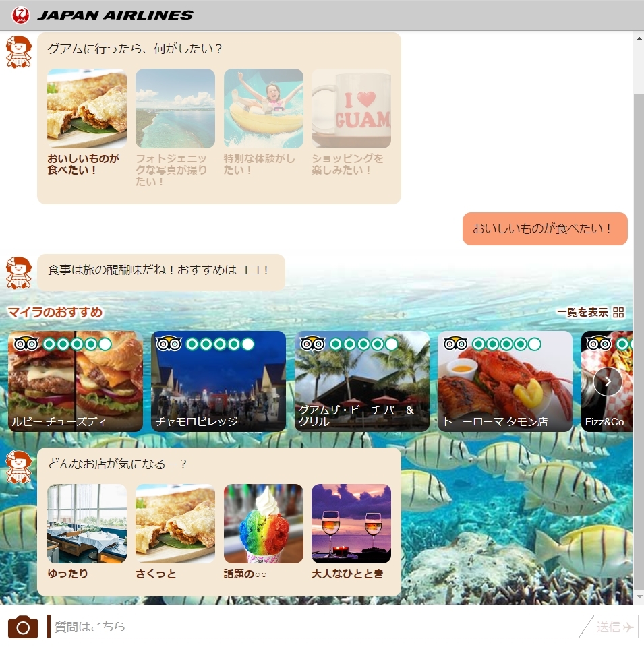Click mascot avatar beside 食事は旅の醍醐味 message
The height and width of the screenshot is (647, 644).
[19, 273]
